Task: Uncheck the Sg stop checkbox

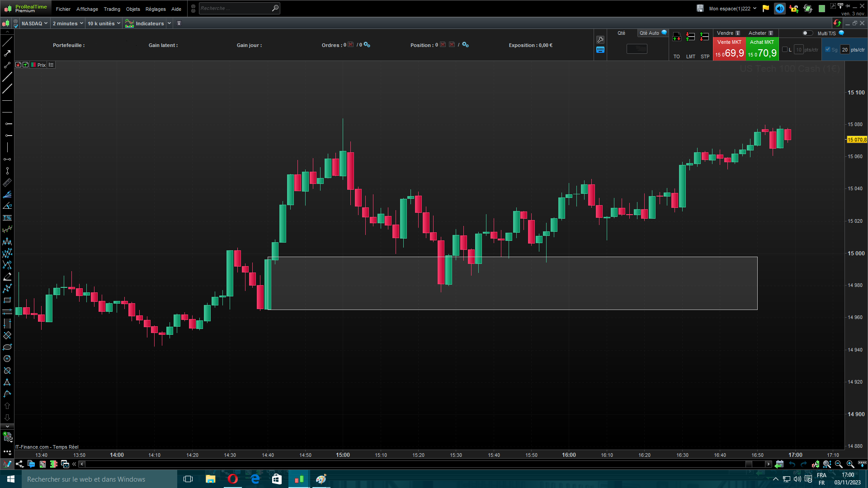Action: (828, 50)
